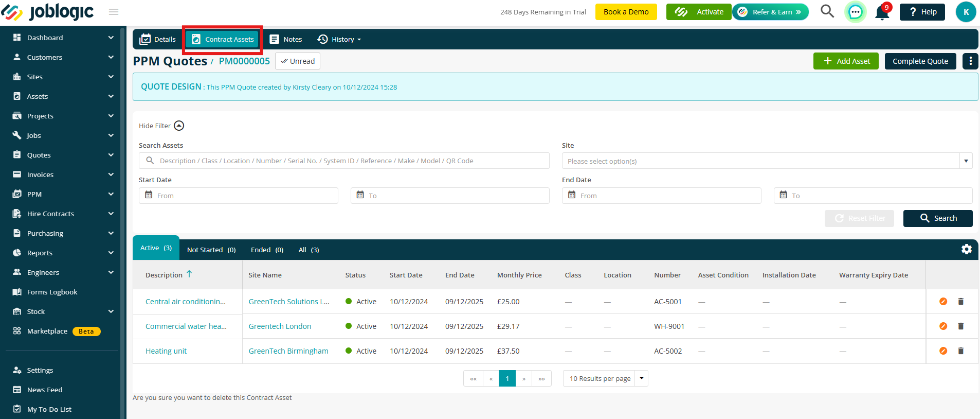Click the Start Date From field
The height and width of the screenshot is (419, 980).
[239, 196]
